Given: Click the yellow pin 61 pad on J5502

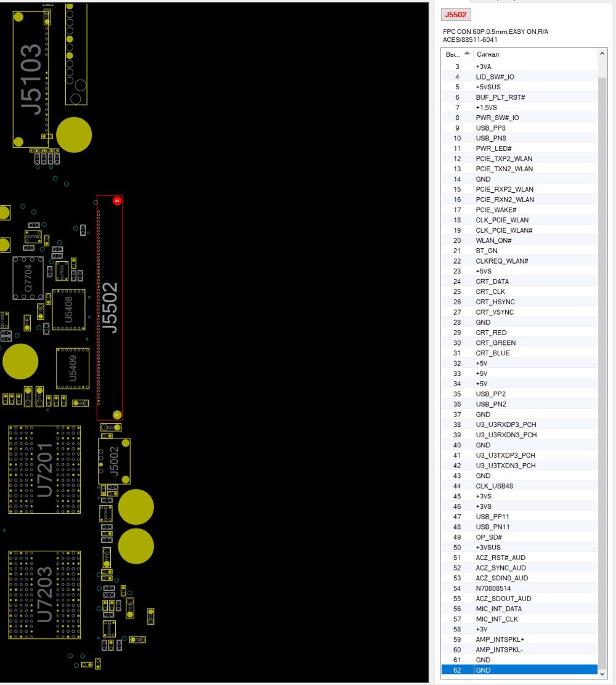Looking at the screenshot, I should tap(117, 415).
